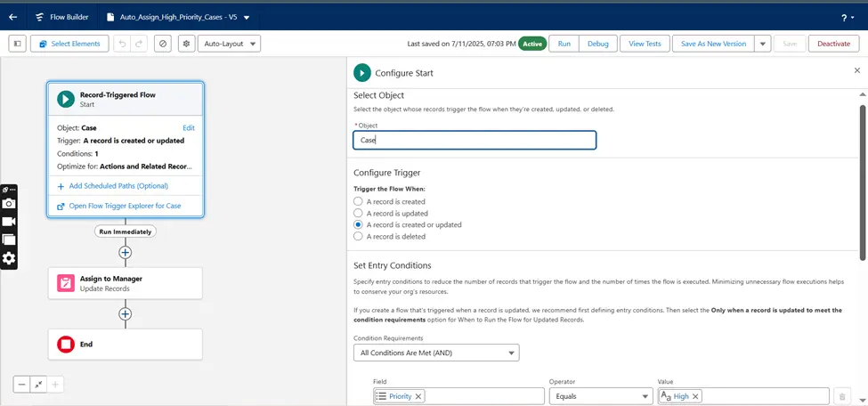Image resolution: width=868 pixels, height=406 pixels.
Task: Close the Configure Start panel
Action: [x=857, y=70]
